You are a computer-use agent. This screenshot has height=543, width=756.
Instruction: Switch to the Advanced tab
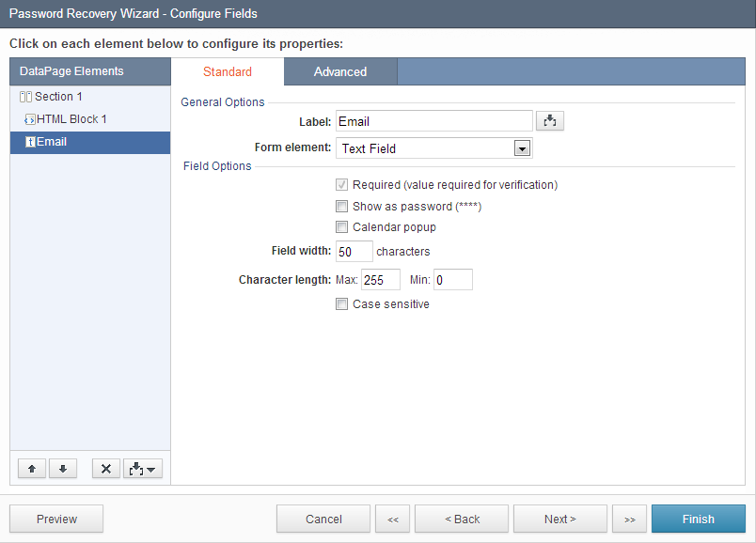pos(340,71)
